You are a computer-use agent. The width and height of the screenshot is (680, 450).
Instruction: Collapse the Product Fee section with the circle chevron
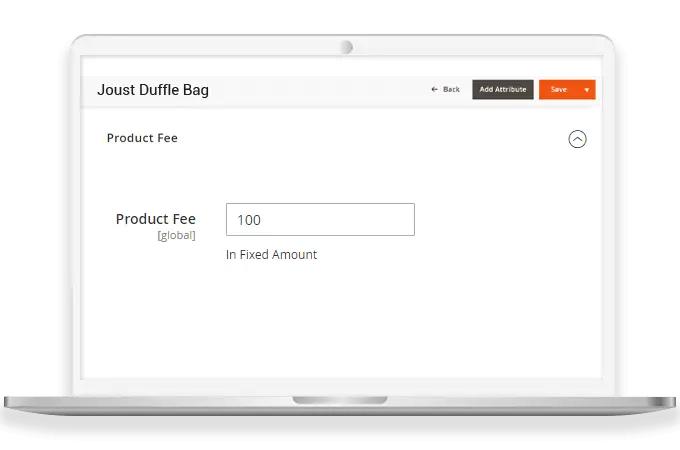(x=577, y=139)
